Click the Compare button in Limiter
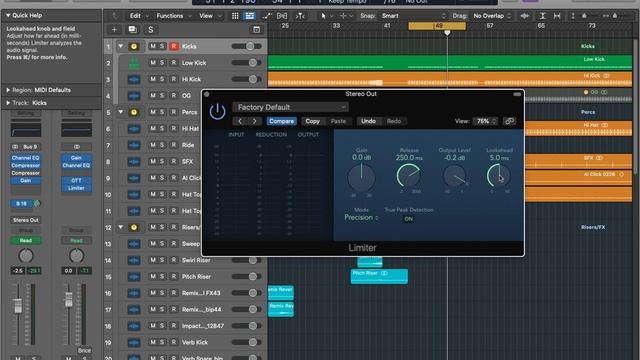The image size is (640, 360). tap(281, 121)
